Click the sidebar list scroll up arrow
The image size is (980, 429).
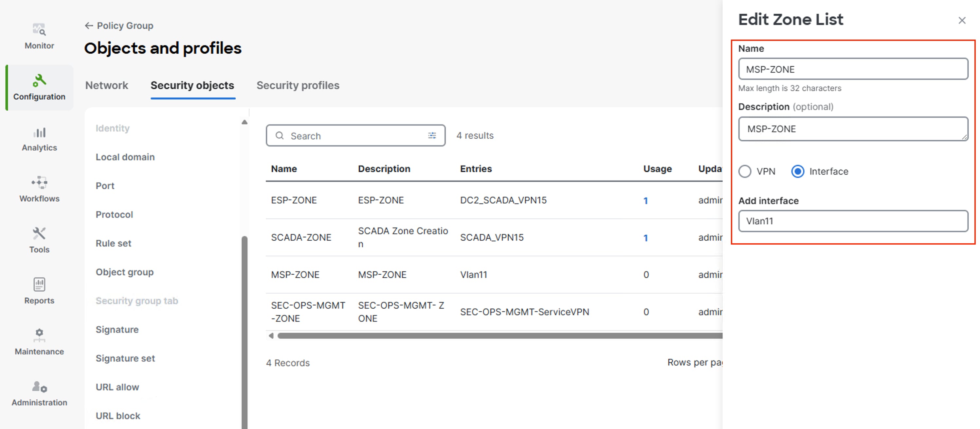(x=245, y=122)
